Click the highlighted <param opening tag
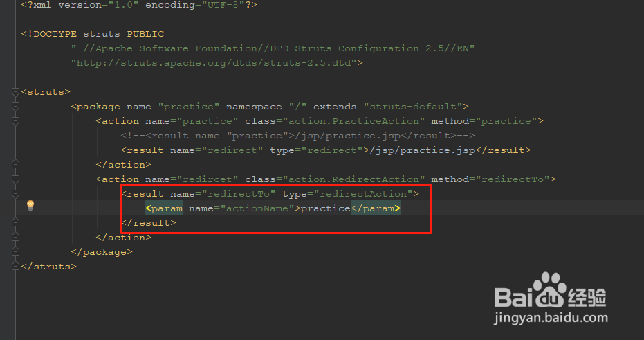Screen dimensions: 644x340 165,208
